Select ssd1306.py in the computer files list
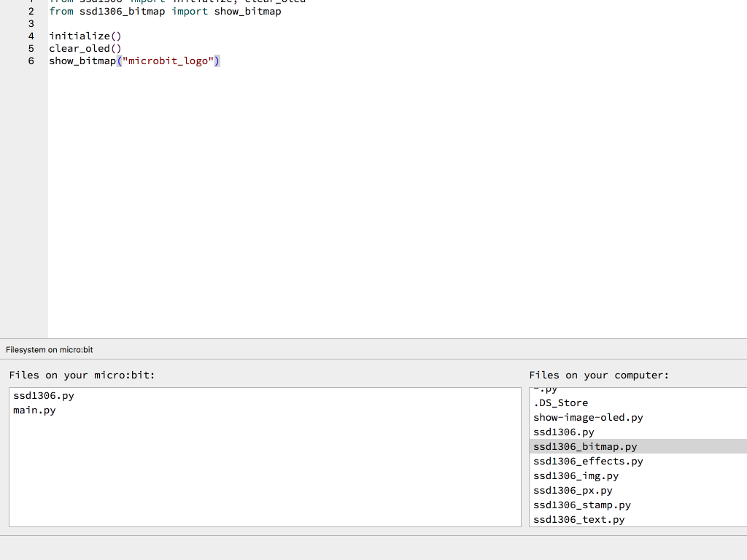Viewport: 747px width, 560px height. point(564,432)
